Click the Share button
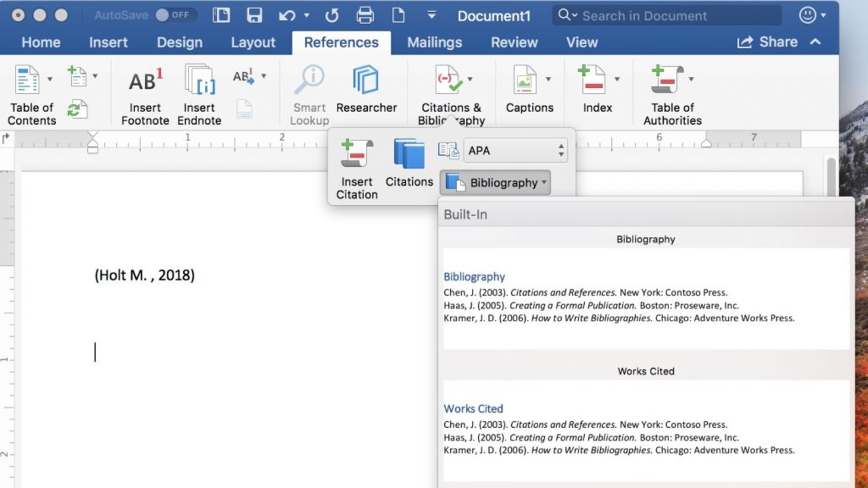The width and height of the screenshot is (868, 488). click(x=767, y=42)
